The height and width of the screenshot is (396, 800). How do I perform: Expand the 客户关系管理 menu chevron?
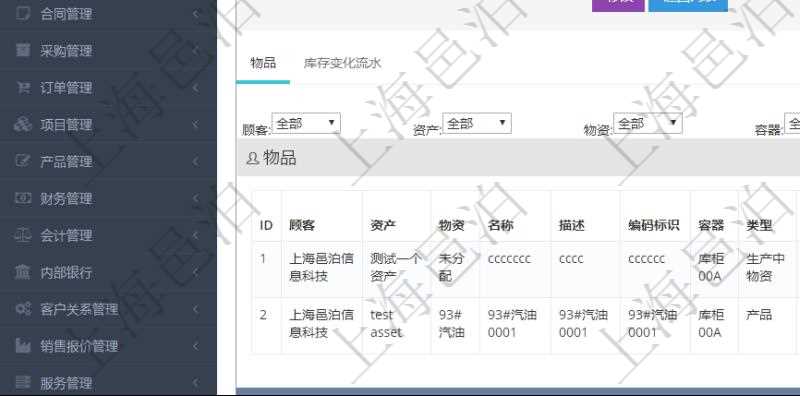pyautogui.click(x=195, y=309)
